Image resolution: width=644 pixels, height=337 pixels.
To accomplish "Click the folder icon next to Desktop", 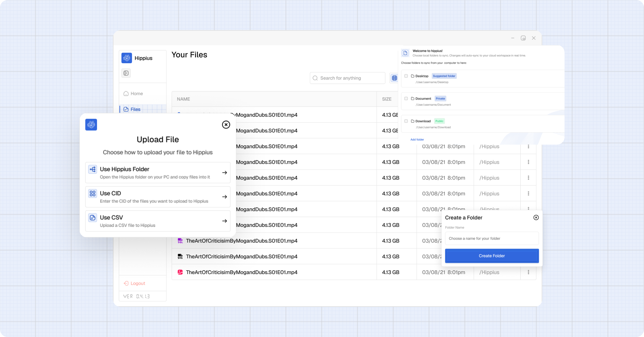I will [x=413, y=76].
